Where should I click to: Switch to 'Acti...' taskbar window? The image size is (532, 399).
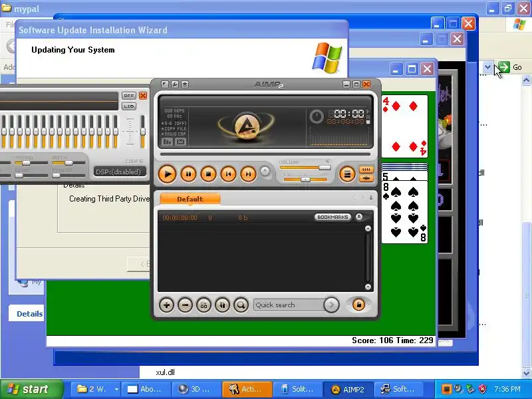(x=247, y=389)
